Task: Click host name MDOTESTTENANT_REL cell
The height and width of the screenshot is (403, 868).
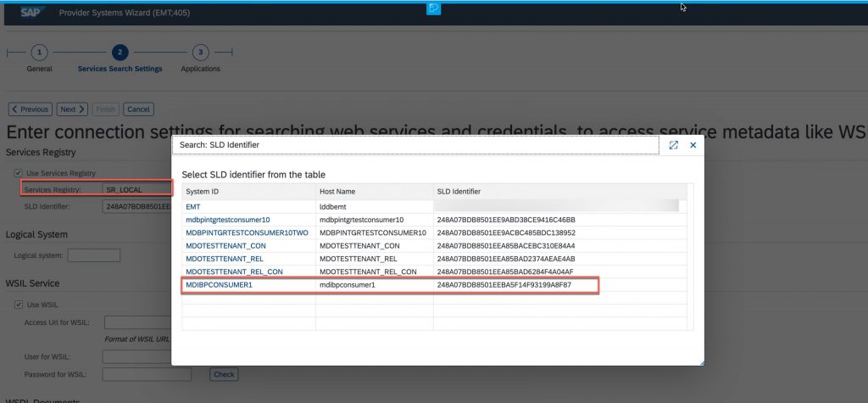Action: 359,259
